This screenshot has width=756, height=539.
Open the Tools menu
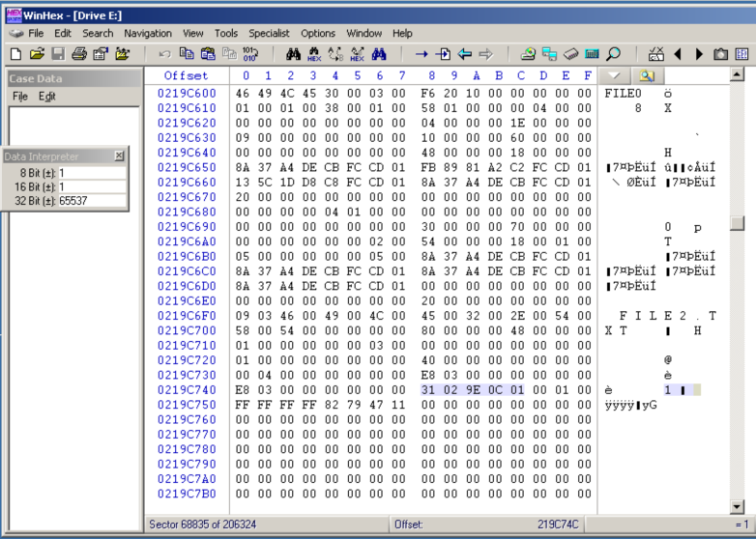[x=226, y=33]
